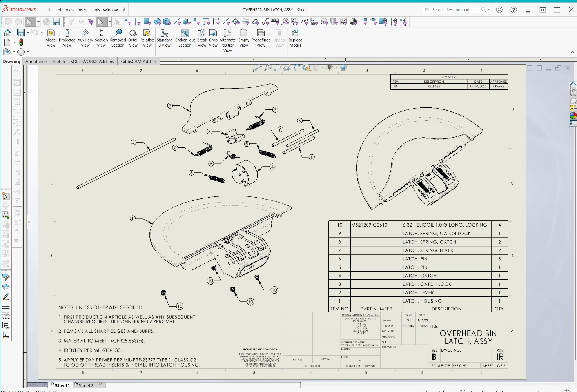
Task: Click the Broken-out Section tool
Action: tap(185, 38)
